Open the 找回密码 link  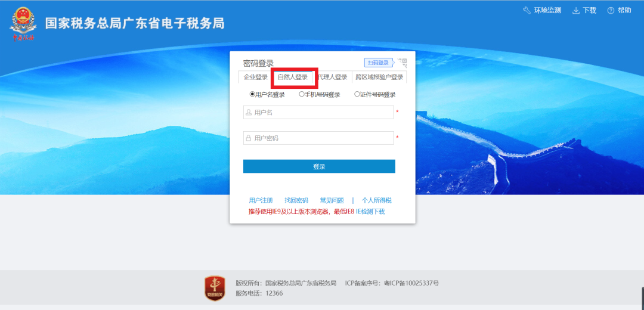[x=296, y=200]
